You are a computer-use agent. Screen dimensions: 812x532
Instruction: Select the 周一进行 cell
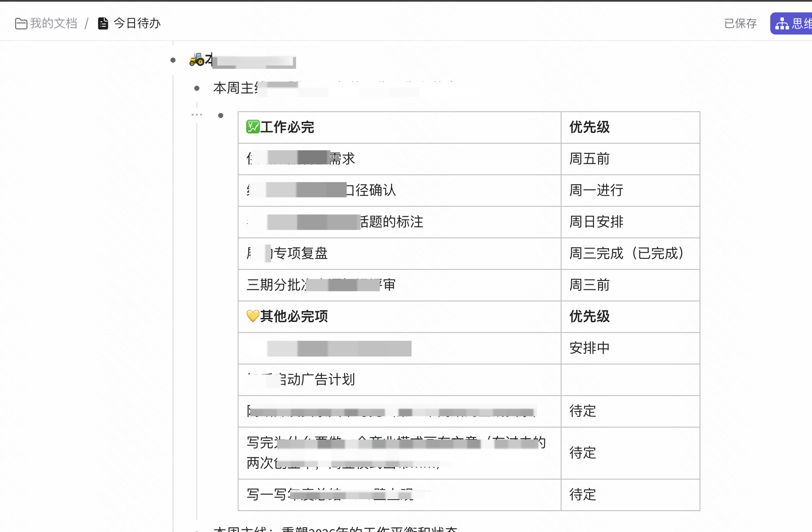click(631, 191)
